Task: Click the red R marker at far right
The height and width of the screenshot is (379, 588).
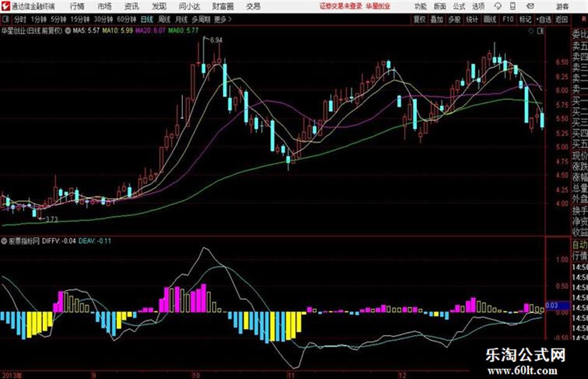Action: point(584,19)
